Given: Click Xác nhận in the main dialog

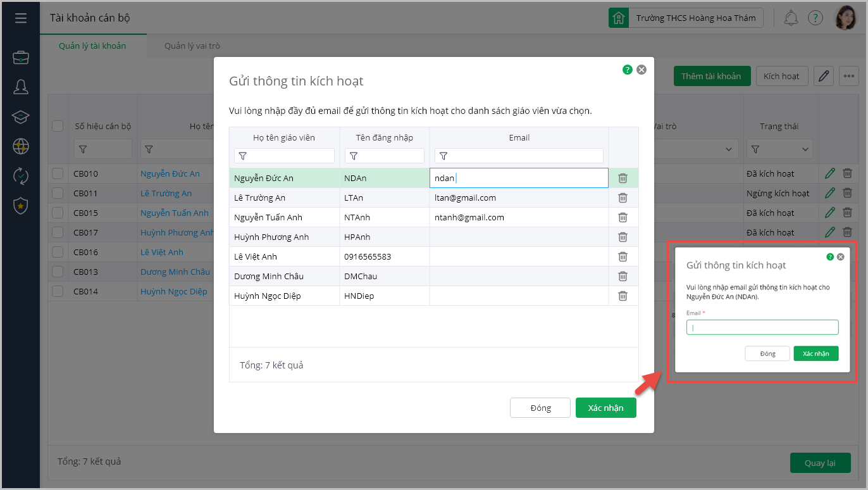Looking at the screenshot, I should [x=605, y=408].
